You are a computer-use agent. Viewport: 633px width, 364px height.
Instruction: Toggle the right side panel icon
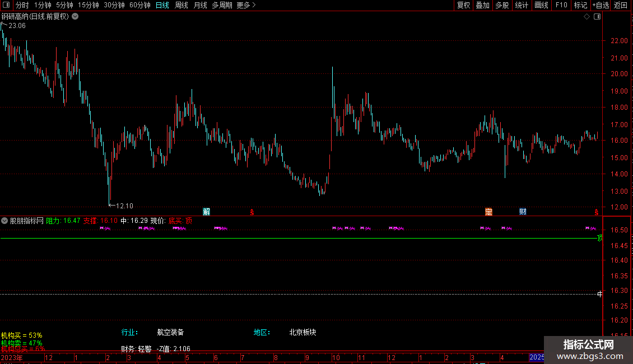pyautogui.click(x=597, y=17)
